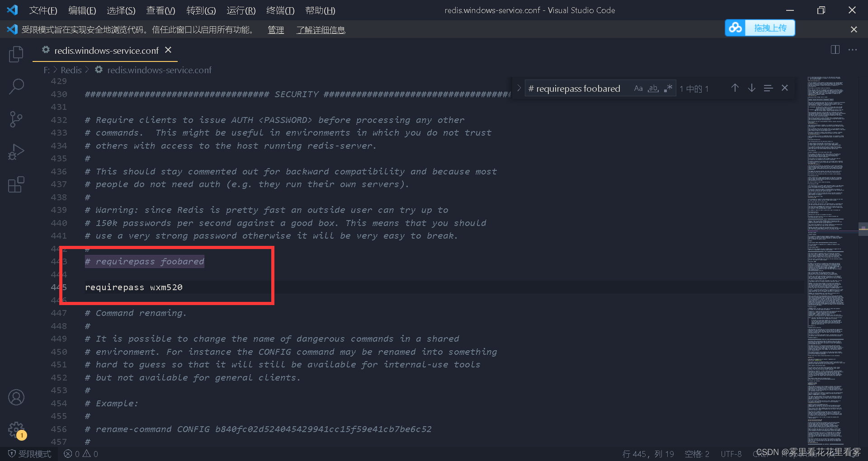Toggle Match Case in find widget
Image resolution: width=868 pixels, height=461 pixels.
click(638, 88)
